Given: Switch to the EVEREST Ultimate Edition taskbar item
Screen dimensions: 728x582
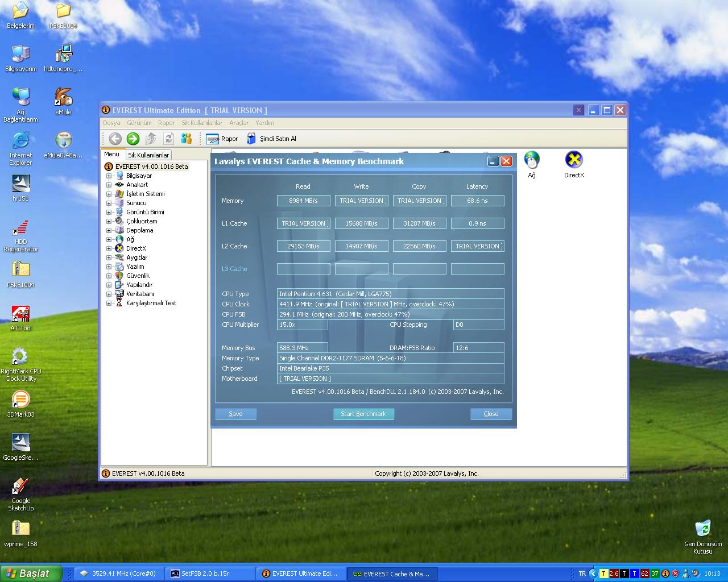Looking at the screenshot, I should tap(300, 573).
